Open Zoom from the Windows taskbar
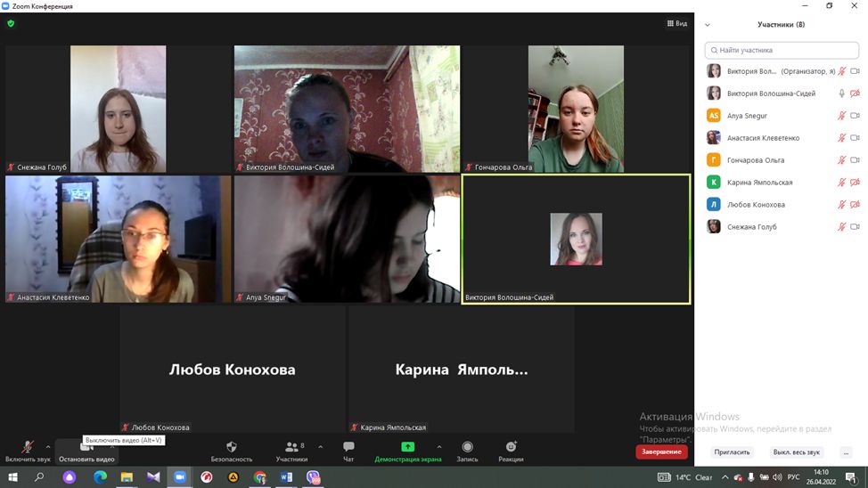Image resolution: width=868 pixels, height=488 pixels. tap(180, 477)
